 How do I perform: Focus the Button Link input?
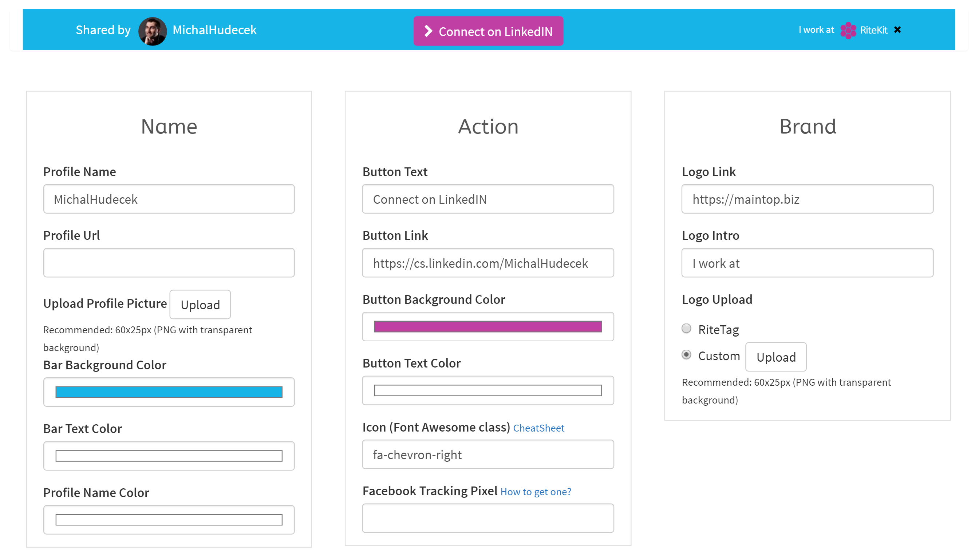tap(488, 263)
